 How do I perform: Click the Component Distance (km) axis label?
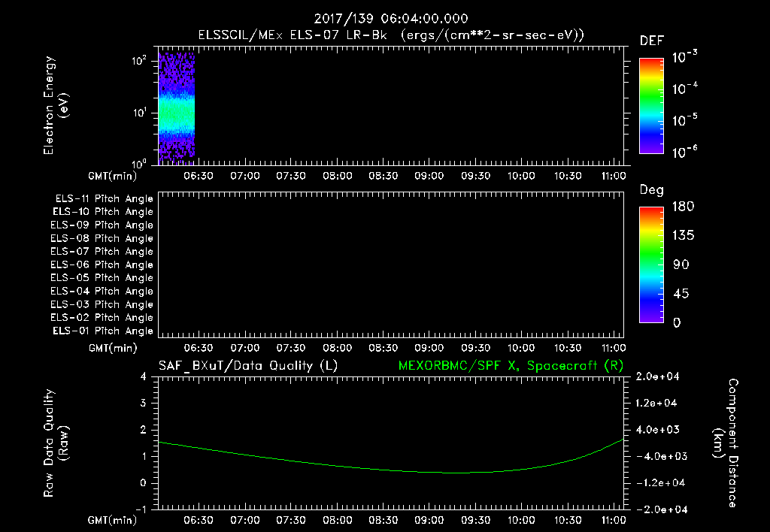726,443
